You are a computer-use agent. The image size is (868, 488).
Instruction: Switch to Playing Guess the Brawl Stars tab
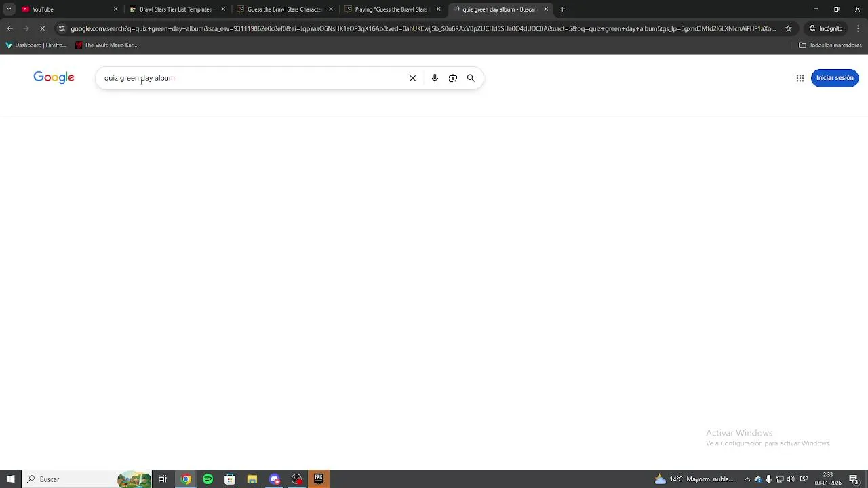(391, 9)
